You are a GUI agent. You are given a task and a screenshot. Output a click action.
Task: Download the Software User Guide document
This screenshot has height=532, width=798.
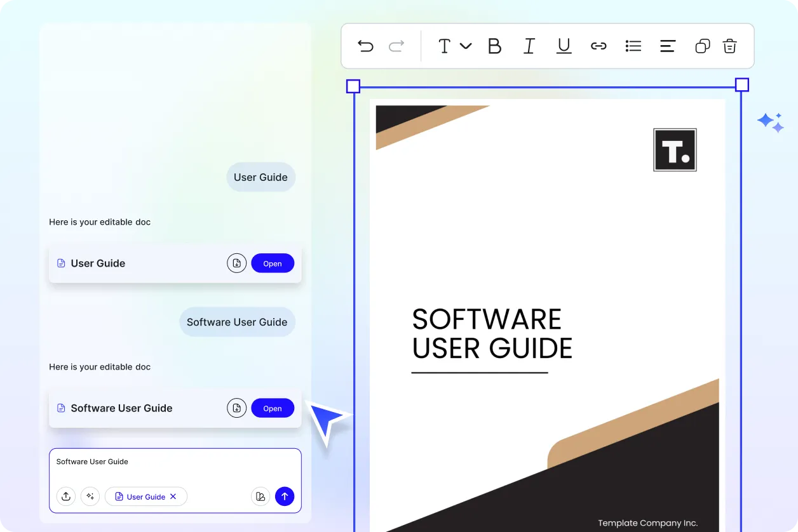click(x=236, y=408)
